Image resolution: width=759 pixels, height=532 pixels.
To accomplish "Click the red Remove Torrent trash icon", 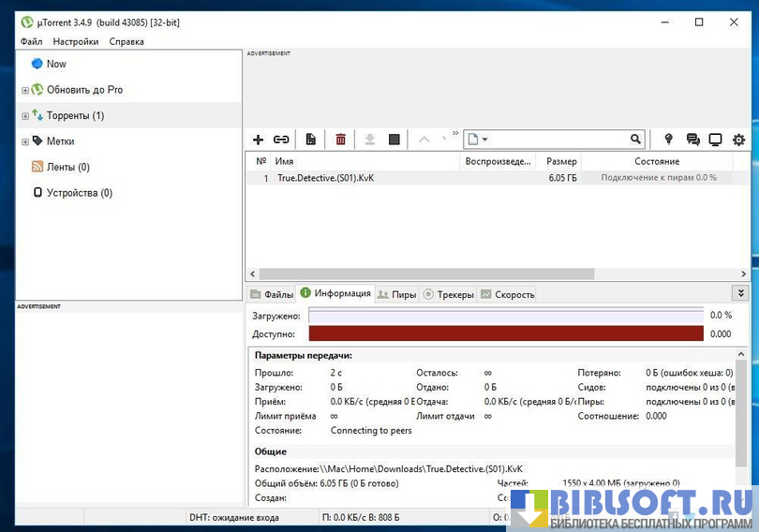I will tap(341, 140).
